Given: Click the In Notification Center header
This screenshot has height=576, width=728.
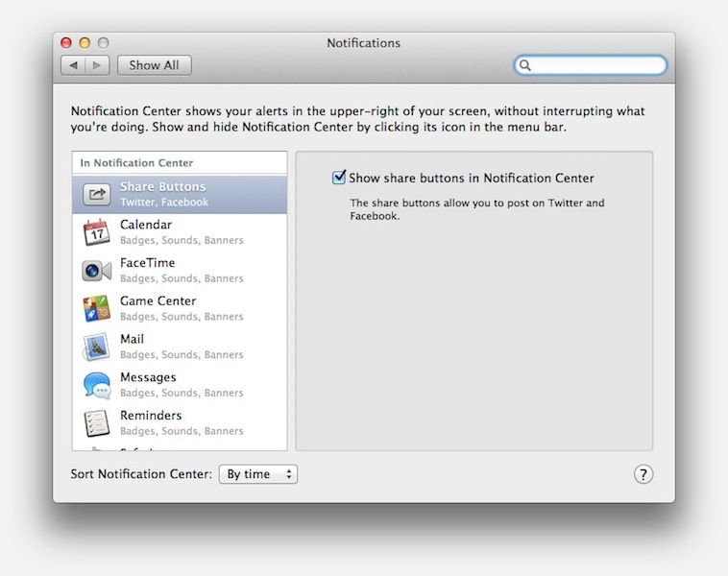Looking at the screenshot, I should [x=136, y=163].
